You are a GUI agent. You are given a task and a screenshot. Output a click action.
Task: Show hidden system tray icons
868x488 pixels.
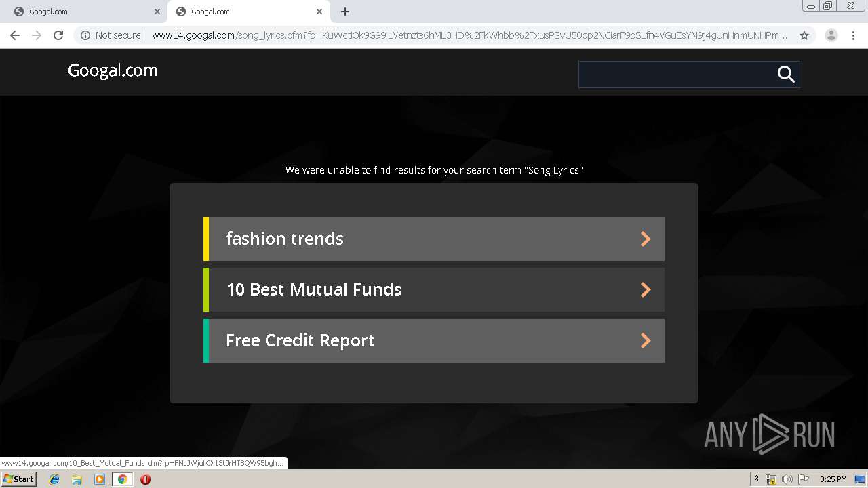(x=756, y=479)
